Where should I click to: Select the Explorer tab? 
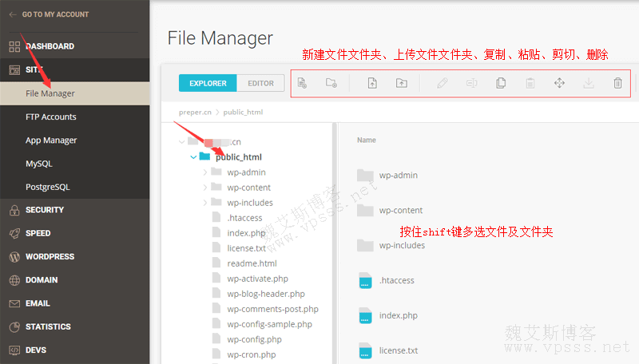coord(208,83)
